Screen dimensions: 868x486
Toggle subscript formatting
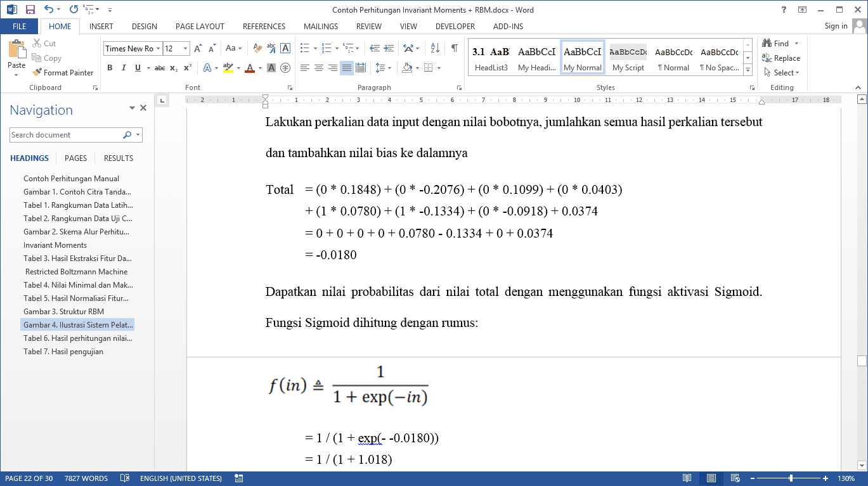(x=174, y=68)
